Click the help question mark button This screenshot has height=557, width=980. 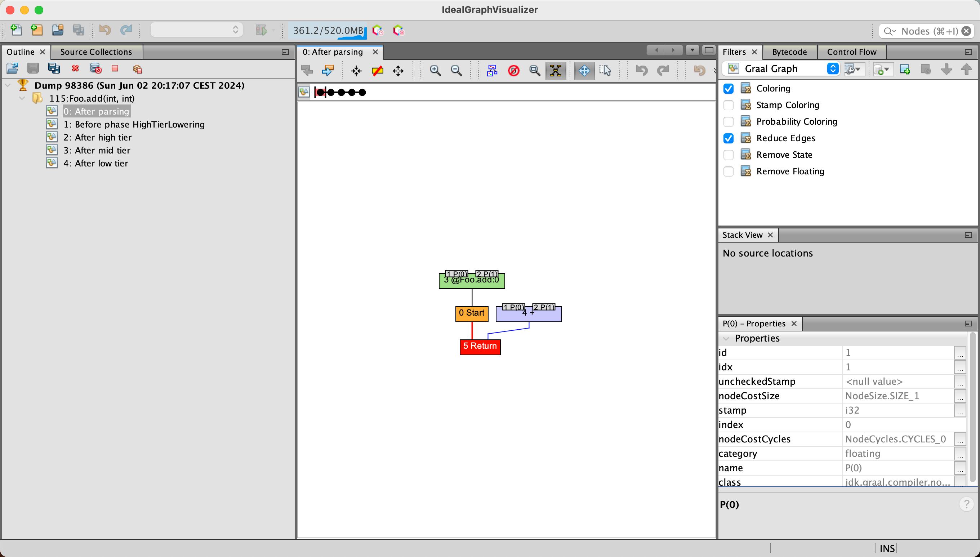point(966,504)
